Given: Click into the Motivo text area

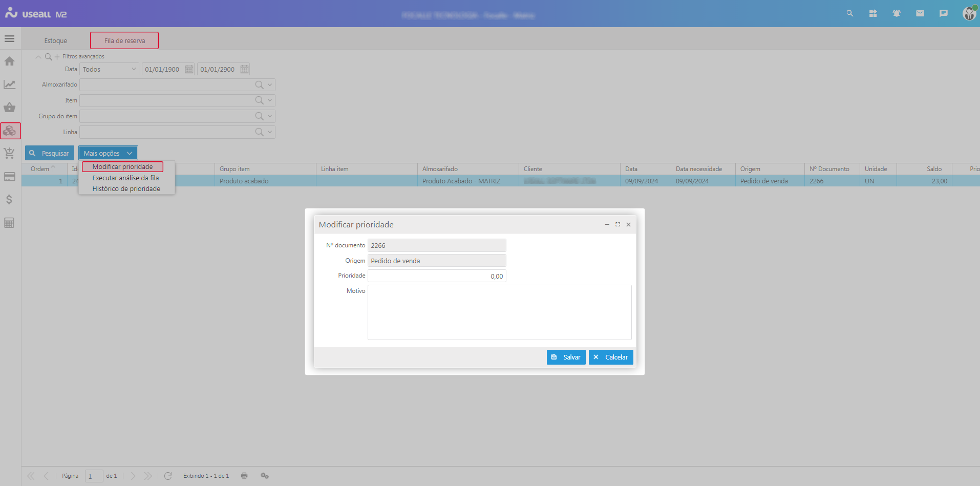Looking at the screenshot, I should tap(499, 312).
